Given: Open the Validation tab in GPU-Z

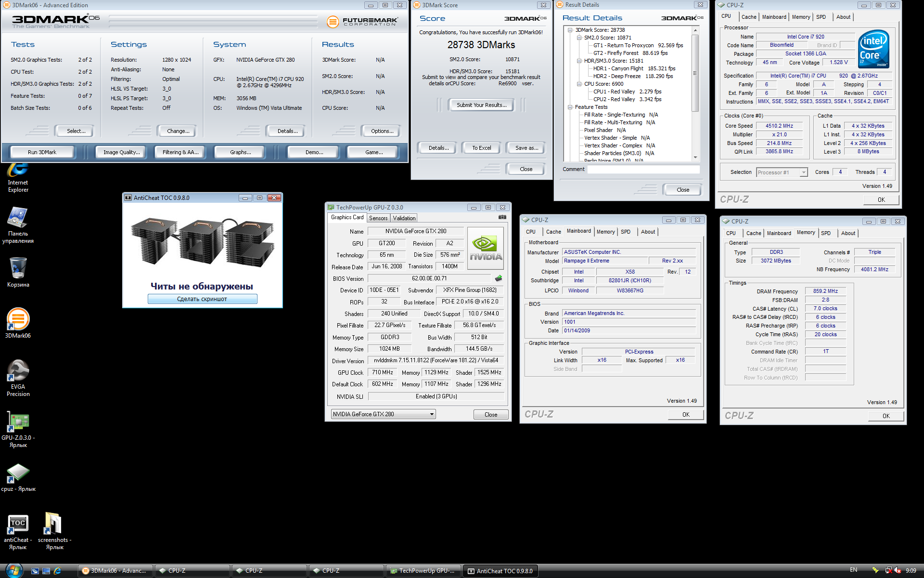Looking at the screenshot, I should click(x=404, y=218).
